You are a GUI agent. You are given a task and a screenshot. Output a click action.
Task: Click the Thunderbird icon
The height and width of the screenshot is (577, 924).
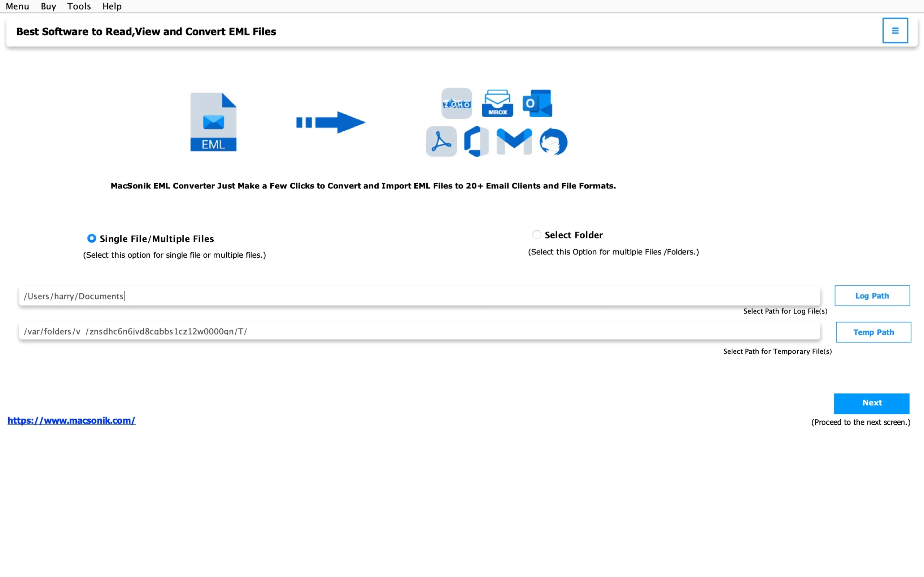(x=553, y=141)
